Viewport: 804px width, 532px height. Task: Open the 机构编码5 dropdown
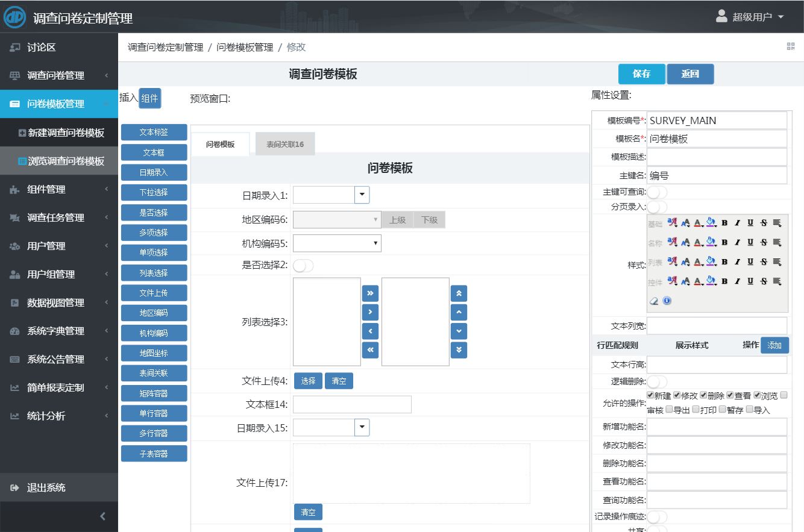[337, 243]
